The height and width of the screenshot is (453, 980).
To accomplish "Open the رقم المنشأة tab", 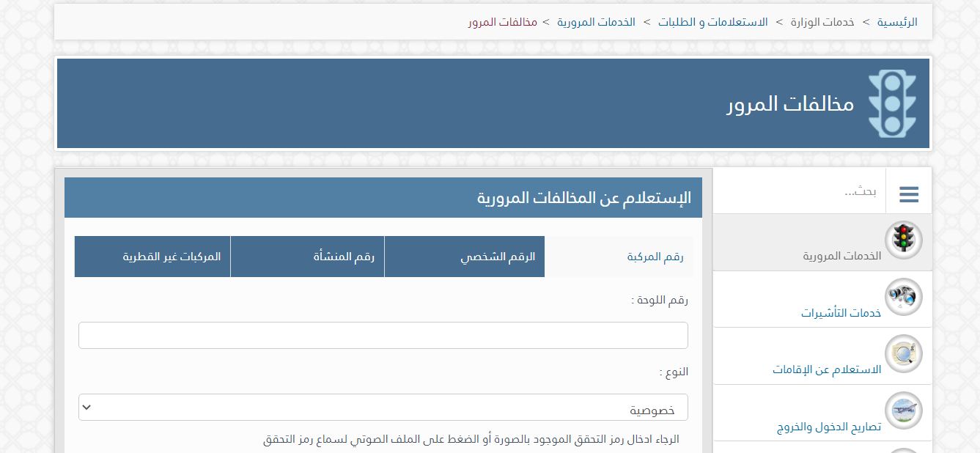I will point(307,257).
